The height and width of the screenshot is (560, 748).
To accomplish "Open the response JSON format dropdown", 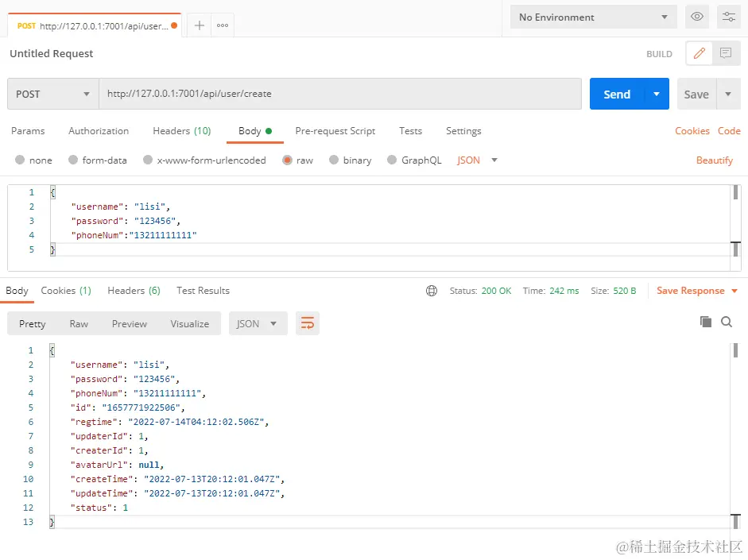I will coord(258,323).
